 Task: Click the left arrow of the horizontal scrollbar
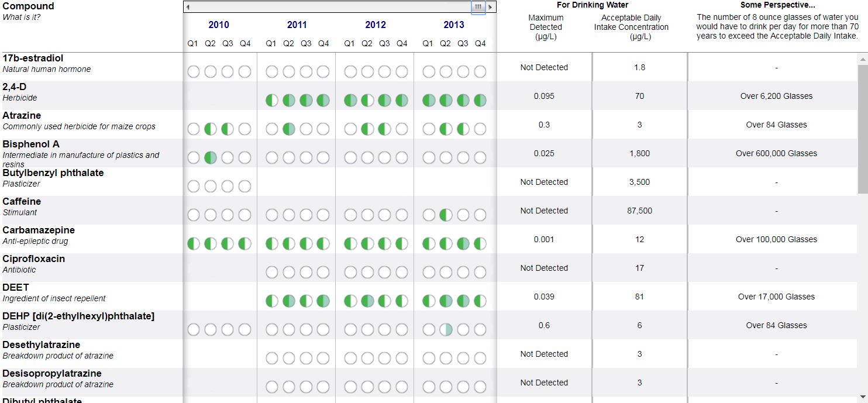[187, 6]
